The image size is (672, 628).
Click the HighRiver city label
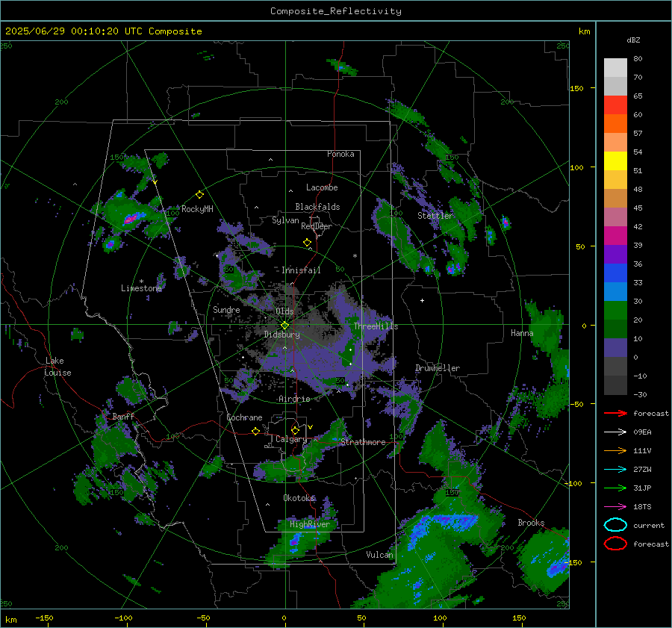310,524
